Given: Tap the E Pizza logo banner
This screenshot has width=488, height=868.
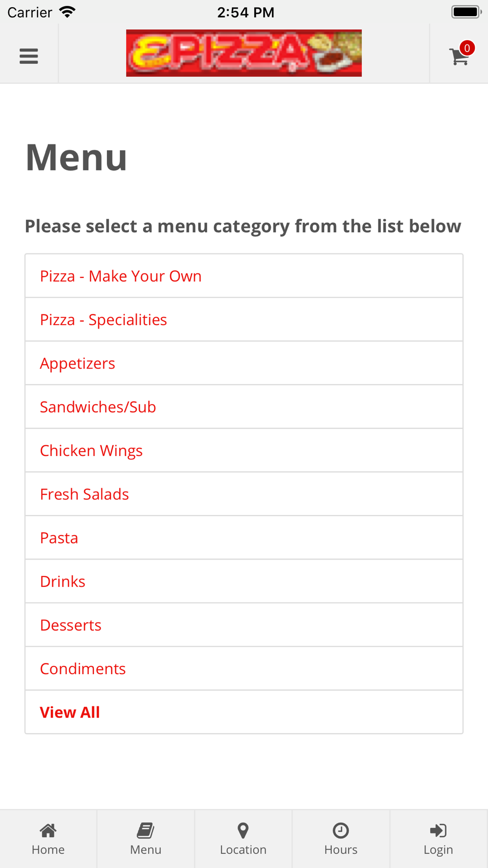Looking at the screenshot, I should coord(244,53).
